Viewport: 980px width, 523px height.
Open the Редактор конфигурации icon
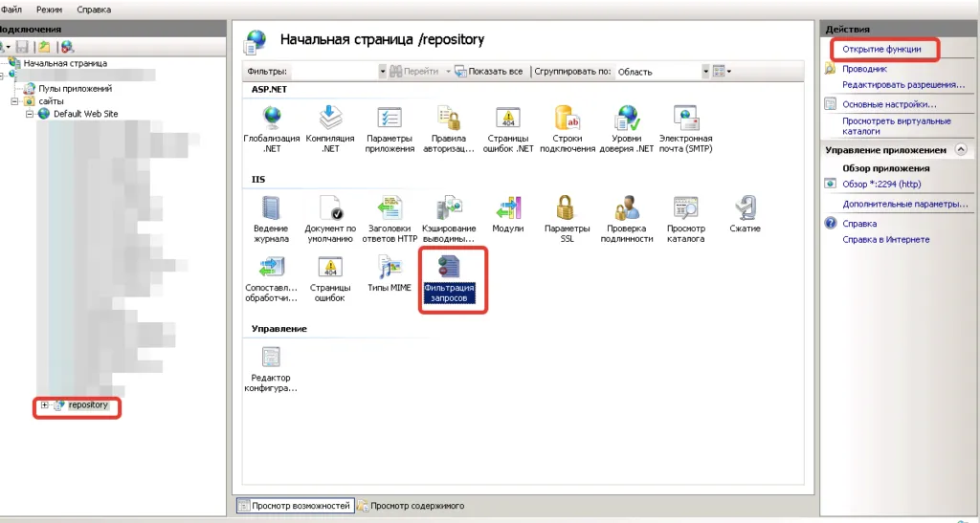click(x=272, y=358)
